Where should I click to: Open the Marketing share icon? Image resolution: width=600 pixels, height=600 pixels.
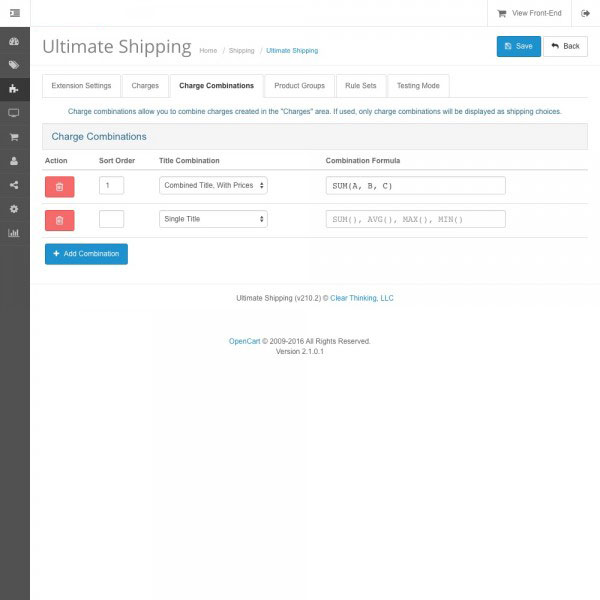[x=14, y=185]
